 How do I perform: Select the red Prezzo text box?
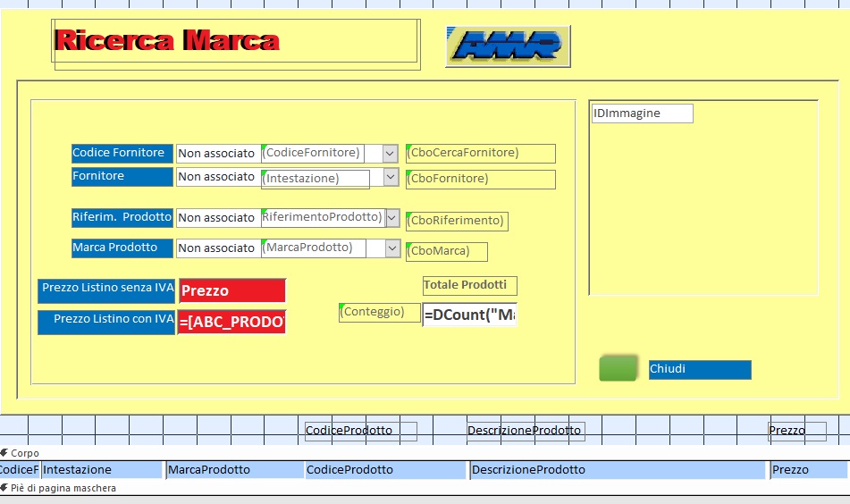[x=231, y=290]
